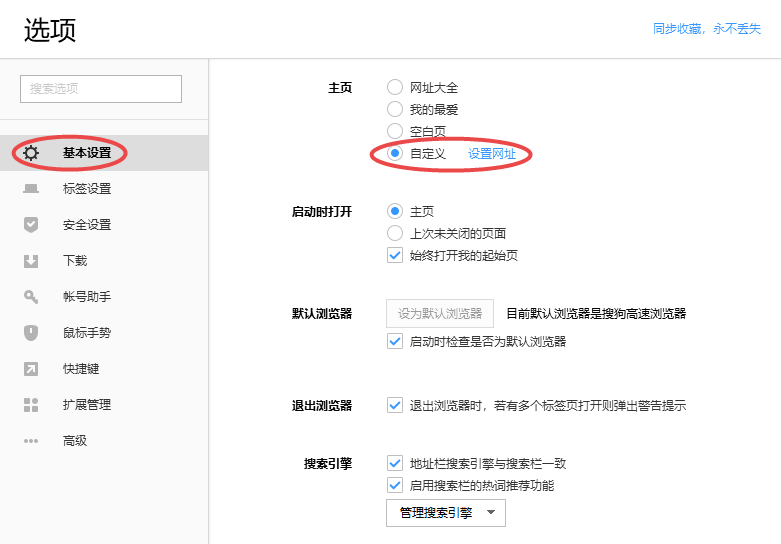This screenshot has width=781, height=544.
Task: Select the 网址大全 homepage radio button
Action: click(395, 88)
